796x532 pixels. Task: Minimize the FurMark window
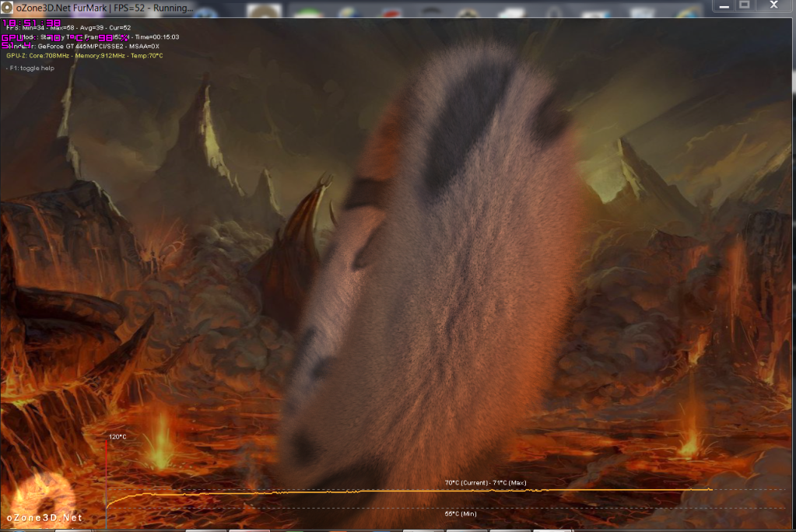tap(724, 5)
